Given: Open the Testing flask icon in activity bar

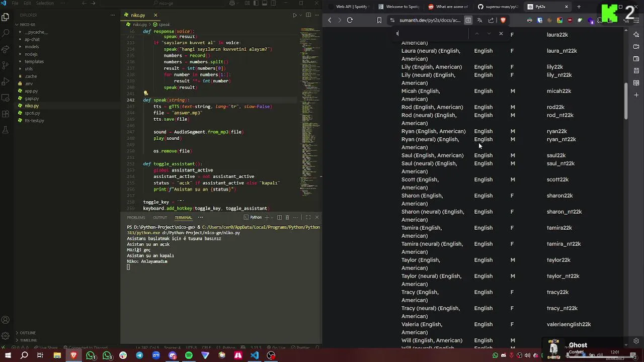Looking at the screenshot, I should (6, 130).
